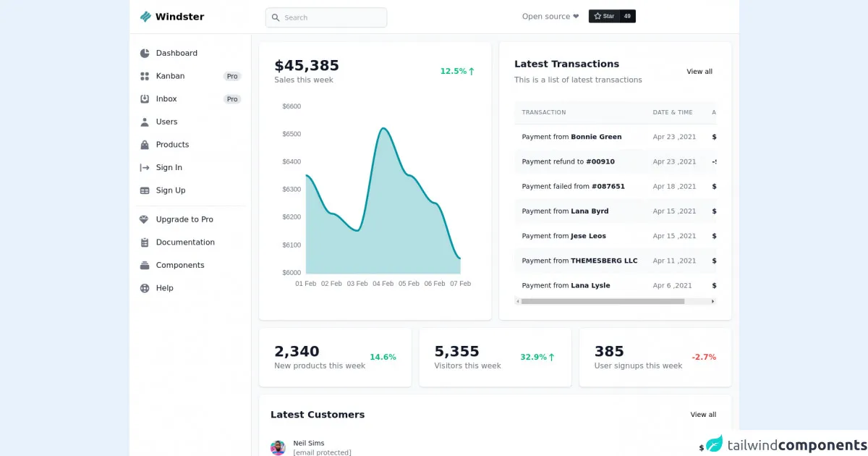Open the Components sidebar item
Image resolution: width=868 pixels, height=456 pixels.
coord(180,266)
